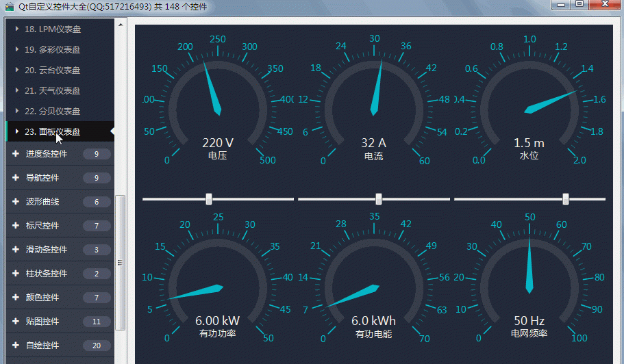Click the sidebar scrollbar up arrow
The width and height of the screenshot is (624, 364).
(121, 25)
